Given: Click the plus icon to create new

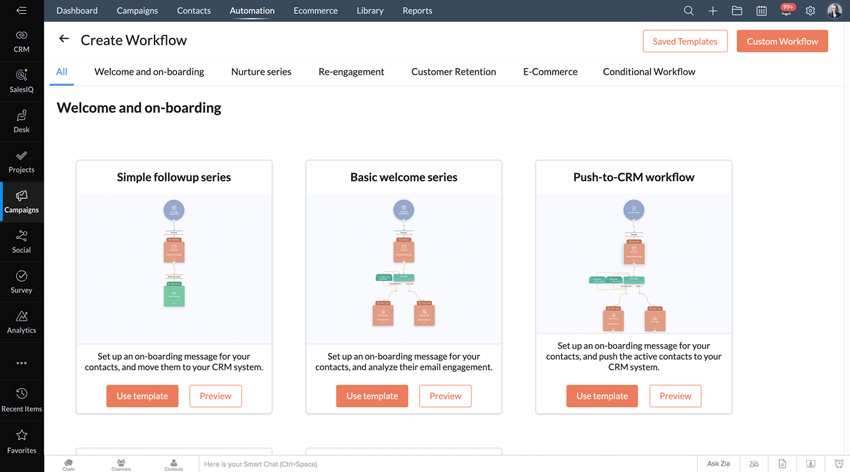Looking at the screenshot, I should [712, 11].
